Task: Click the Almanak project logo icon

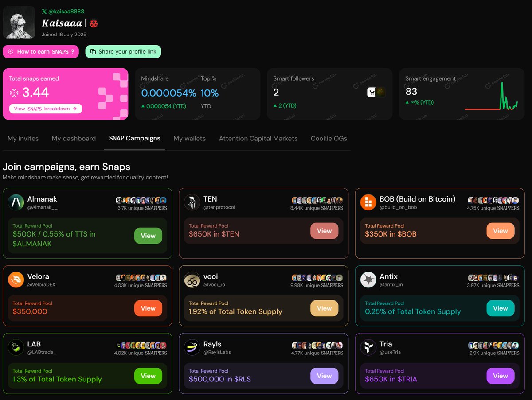Action: pyautogui.click(x=16, y=202)
